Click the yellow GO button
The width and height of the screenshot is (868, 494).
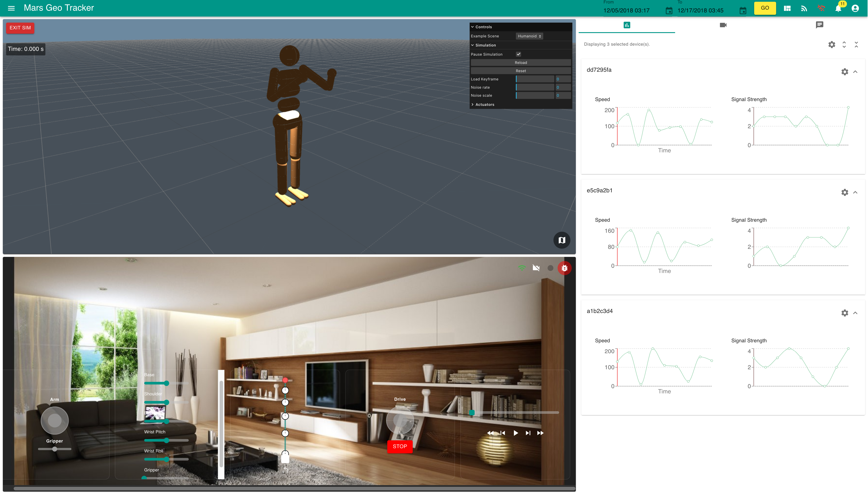[765, 8]
